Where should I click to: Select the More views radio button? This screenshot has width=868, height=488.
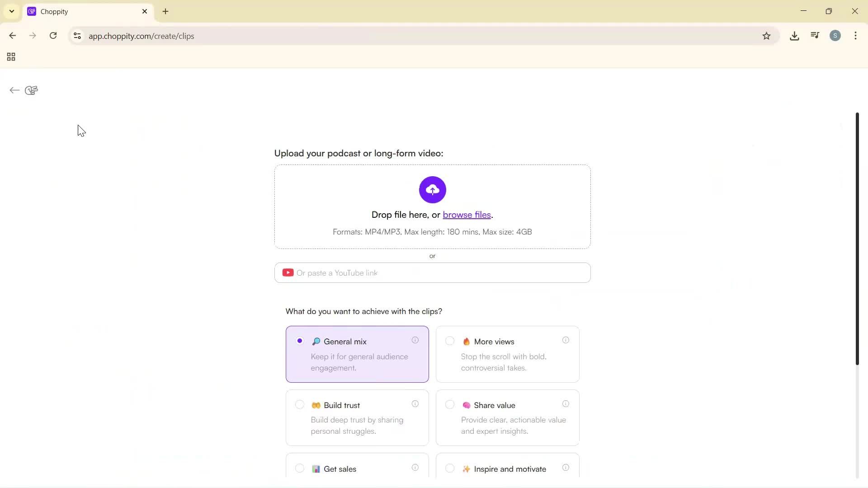[449, 341]
